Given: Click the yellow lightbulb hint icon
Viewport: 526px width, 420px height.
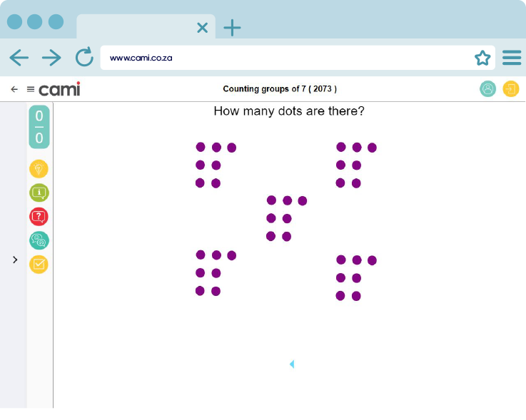Looking at the screenshot, I should coord(39,169).
